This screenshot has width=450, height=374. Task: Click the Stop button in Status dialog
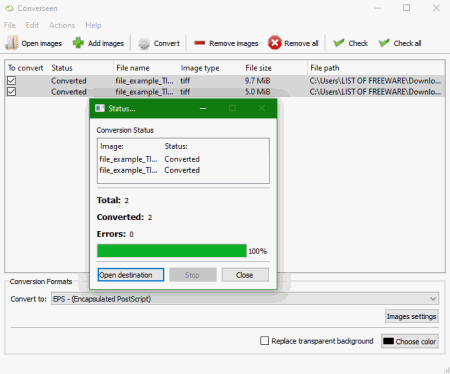[x=193, y=275]
